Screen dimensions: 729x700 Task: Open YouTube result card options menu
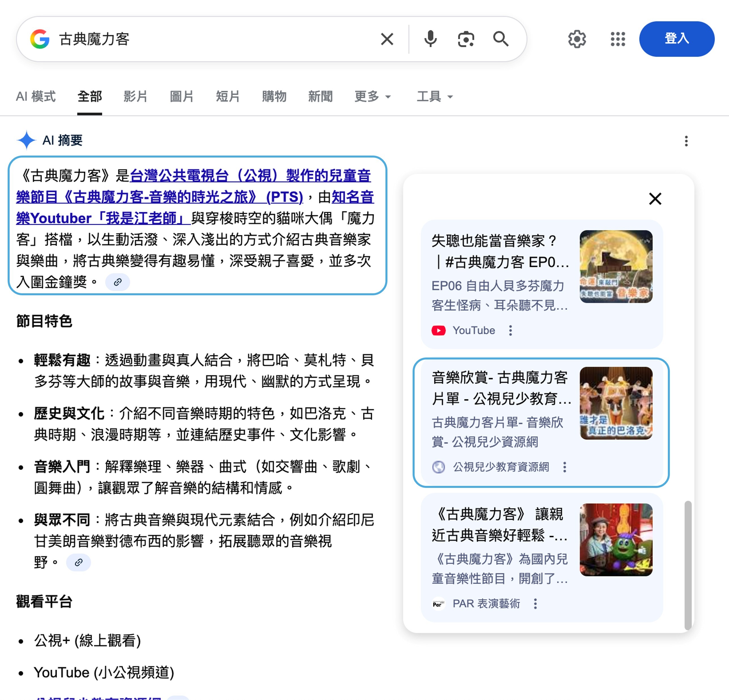pos(510,330)
